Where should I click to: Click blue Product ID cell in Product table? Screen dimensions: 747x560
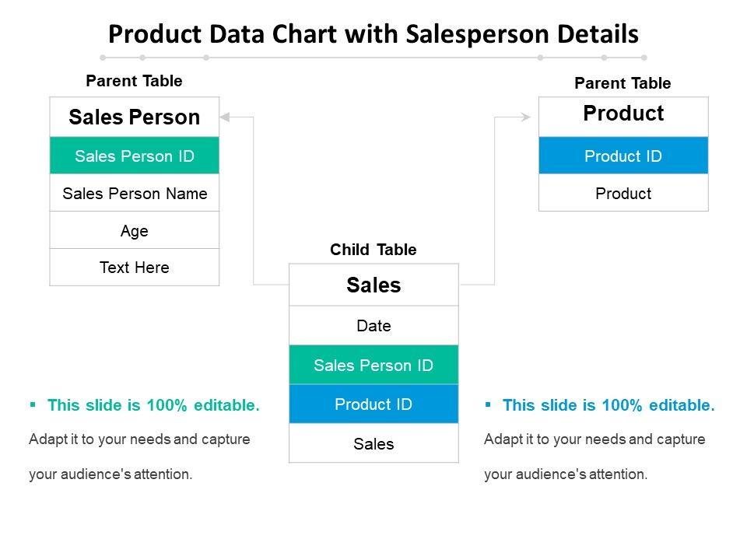[623, 156]
